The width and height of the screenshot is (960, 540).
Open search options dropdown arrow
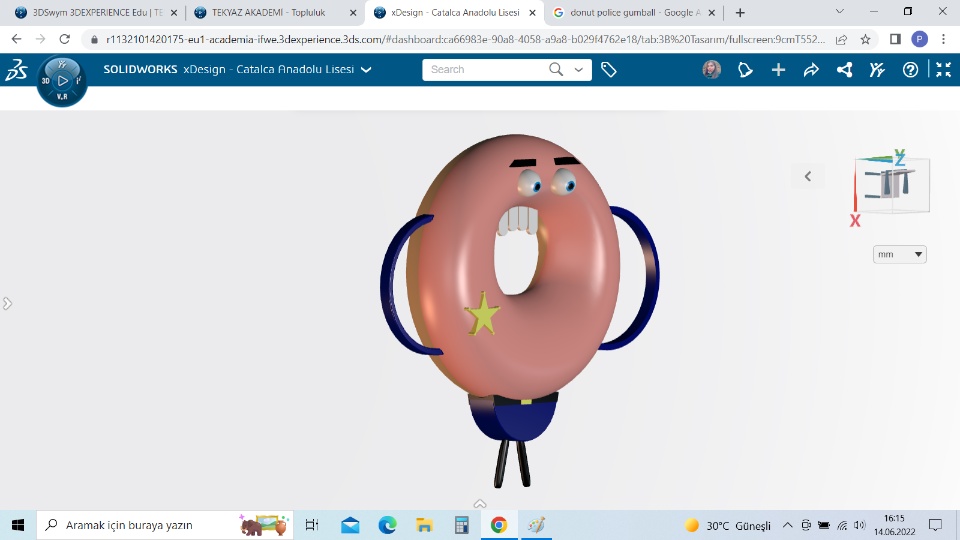tap(579, 70)
